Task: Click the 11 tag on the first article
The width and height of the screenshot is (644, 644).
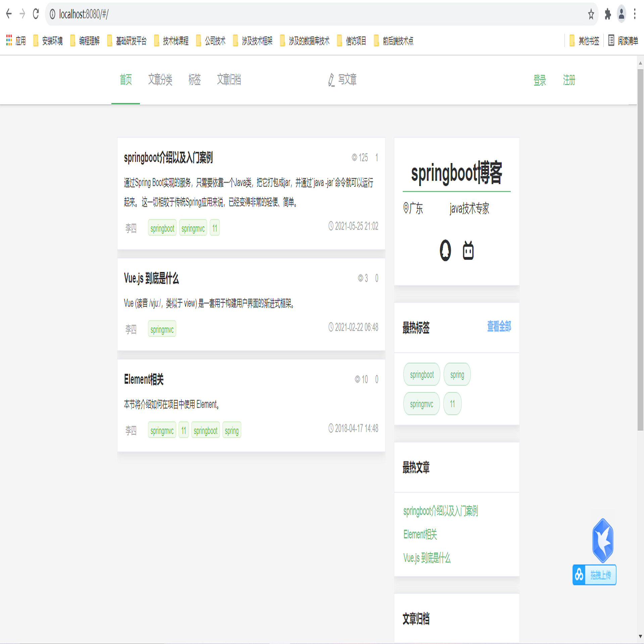Action: pyautogui.click(x=215, y=228)
